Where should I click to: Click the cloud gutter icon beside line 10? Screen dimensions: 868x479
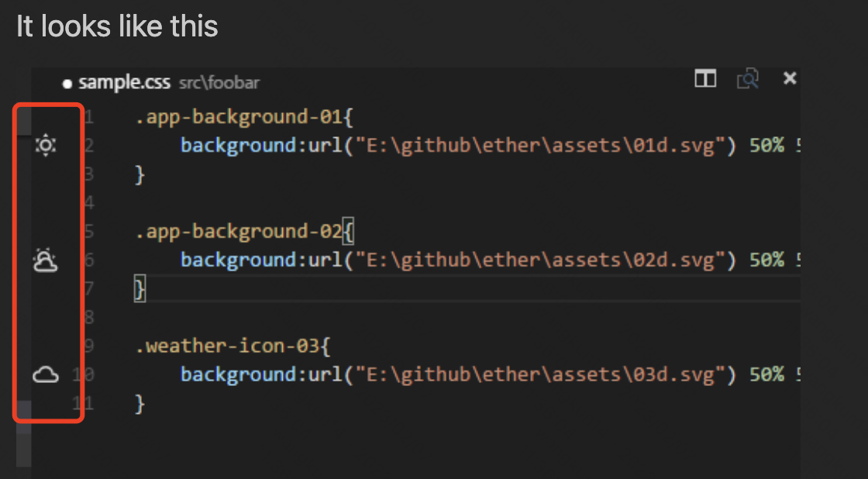tap(46, 375)
